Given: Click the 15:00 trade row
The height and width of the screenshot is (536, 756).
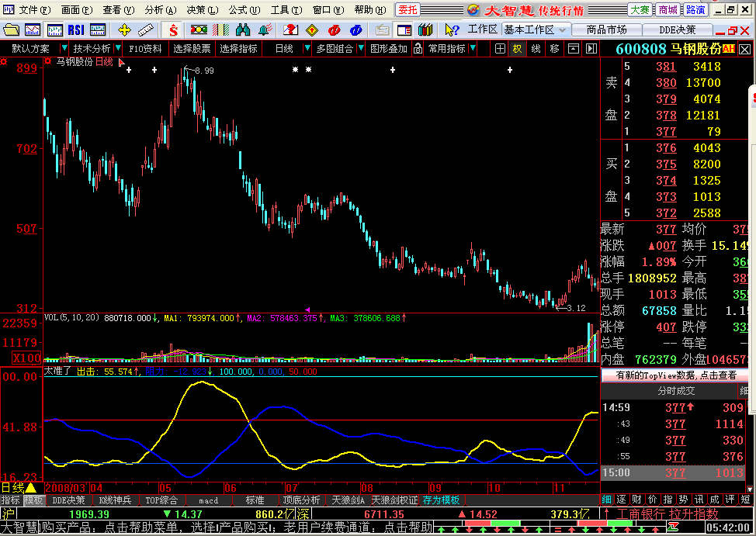Looking at the screenshot, I should pyautogui.click(x=675, y=473).
